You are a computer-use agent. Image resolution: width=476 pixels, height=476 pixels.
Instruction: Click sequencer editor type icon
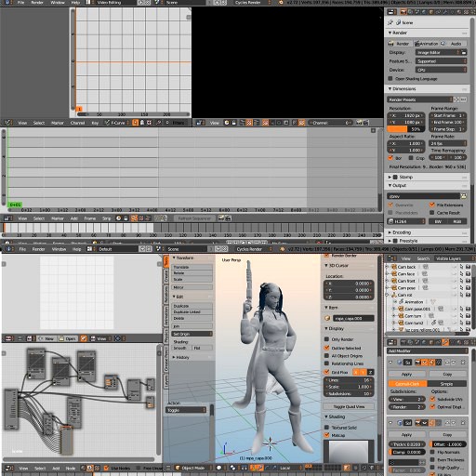8,218
